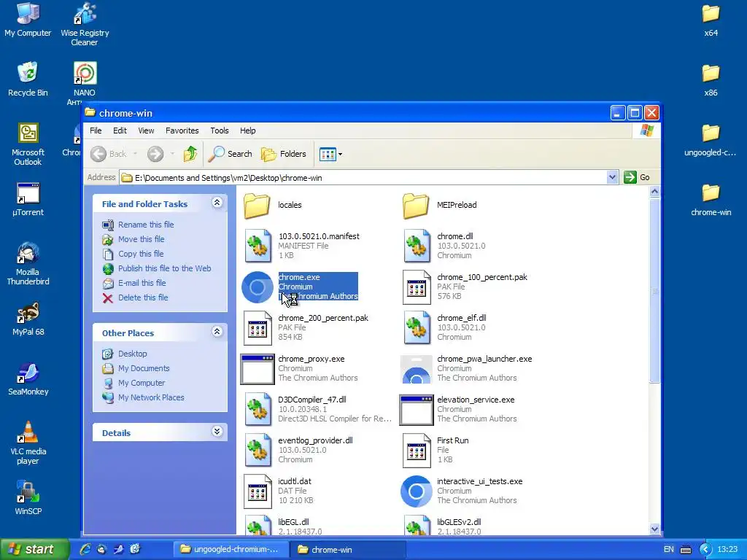This screenshot has width=747, height=560.
Task: Collapse File and Folder Tasks panel
Action: (217, 203)
